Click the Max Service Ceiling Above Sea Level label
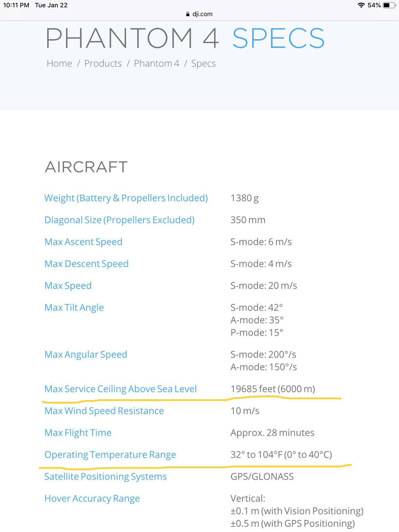Viewport: 399px width, 532px height. (121, 389)
